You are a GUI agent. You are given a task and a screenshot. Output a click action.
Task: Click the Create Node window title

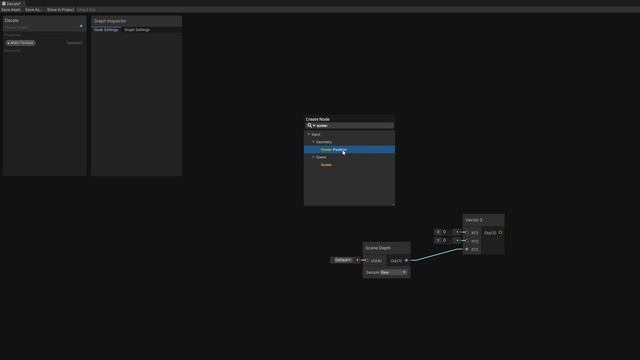coord(318,119)
